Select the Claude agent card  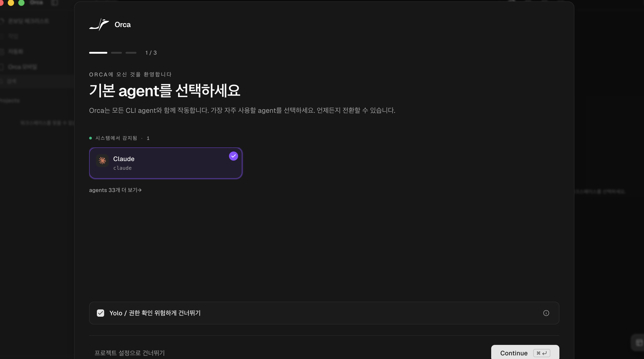point(166,163)
